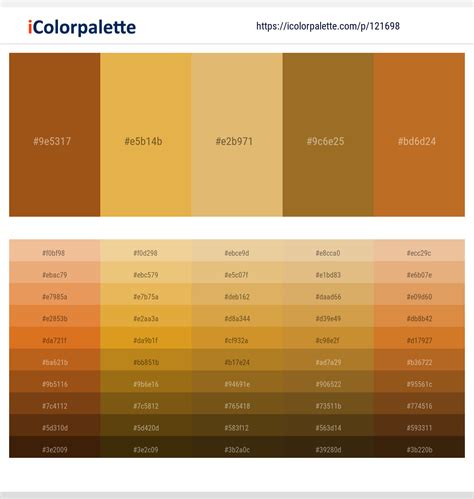
Task: Click the #cf932a shade in middle column
Action: pos(237,338)
